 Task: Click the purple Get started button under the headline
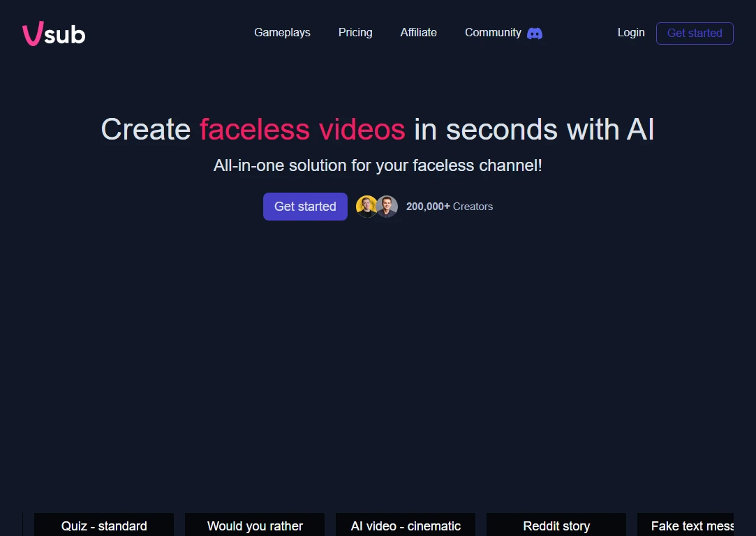305,207
